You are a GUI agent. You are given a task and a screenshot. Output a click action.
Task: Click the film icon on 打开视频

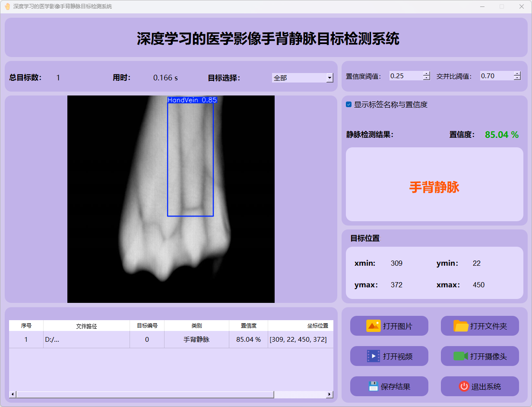[373, 356]
